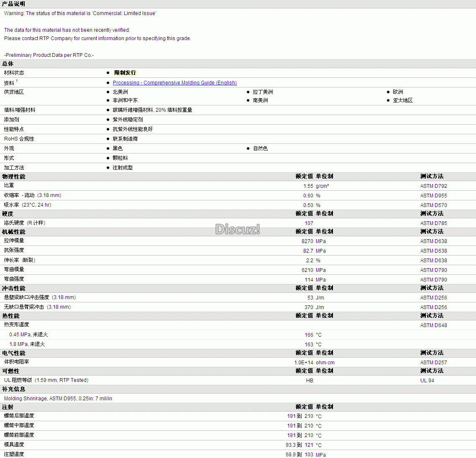This screenshot has height=458, width=476.
Task: Click the 物理性能 section header
Action: point(13,177)
